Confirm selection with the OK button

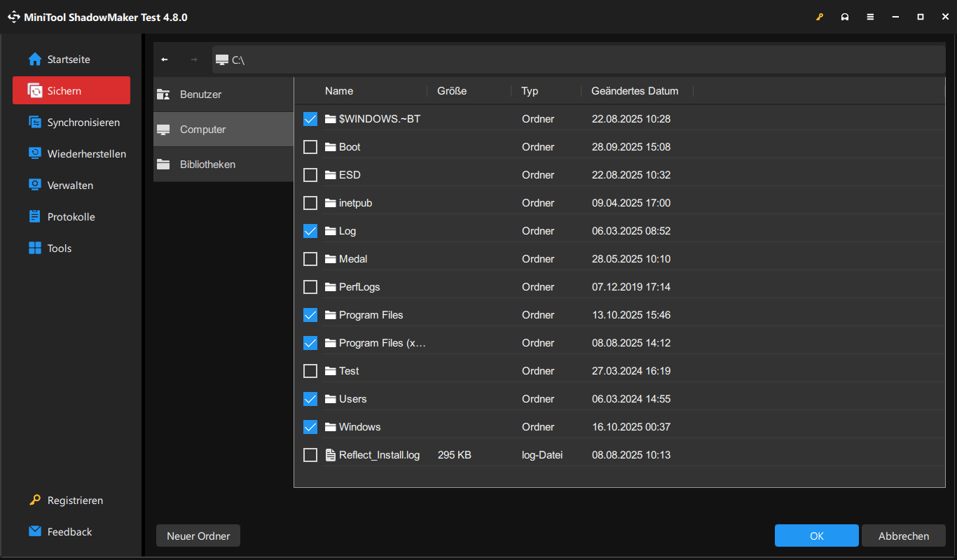[x=816, y=536]
